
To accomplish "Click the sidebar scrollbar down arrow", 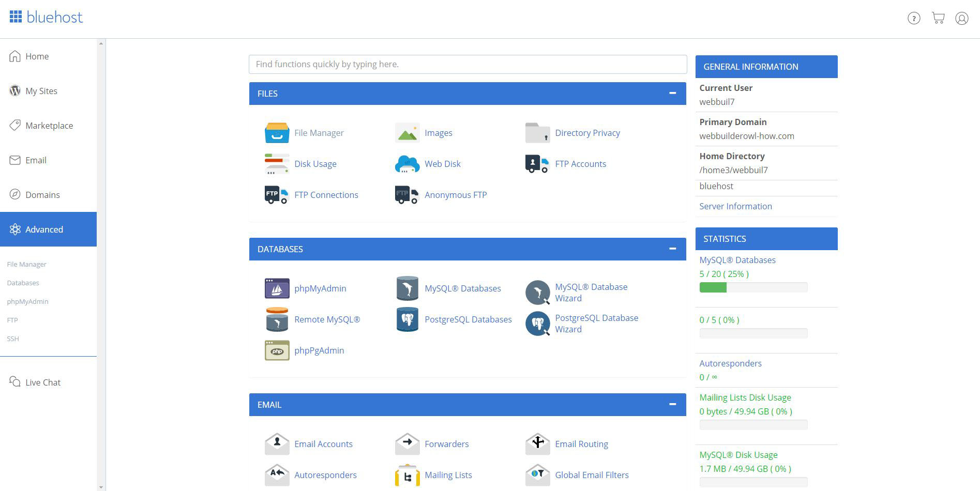I will 101,487.
